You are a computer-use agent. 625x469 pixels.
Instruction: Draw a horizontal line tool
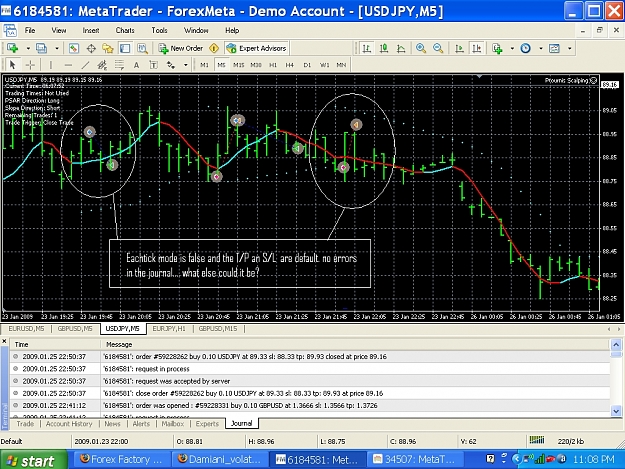tap(68, 65)
